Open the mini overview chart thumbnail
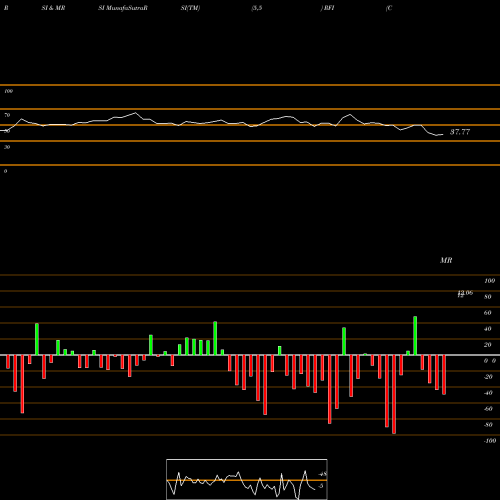500x500 pixels. 247,479
